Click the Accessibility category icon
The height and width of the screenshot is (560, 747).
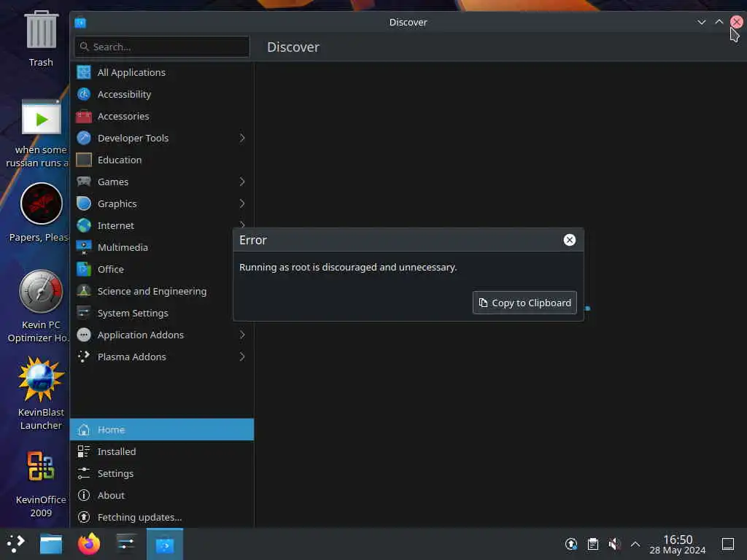pos(84,94)
